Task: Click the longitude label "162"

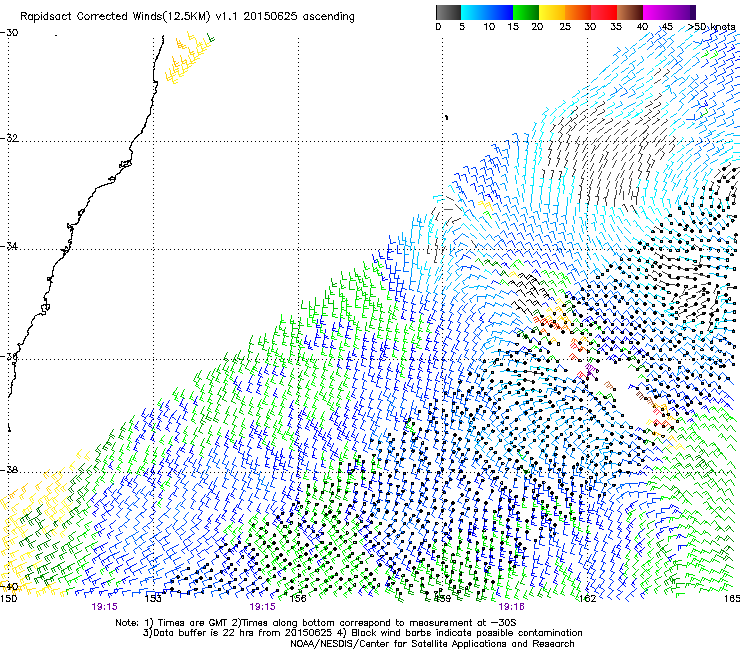Action: 587,599
